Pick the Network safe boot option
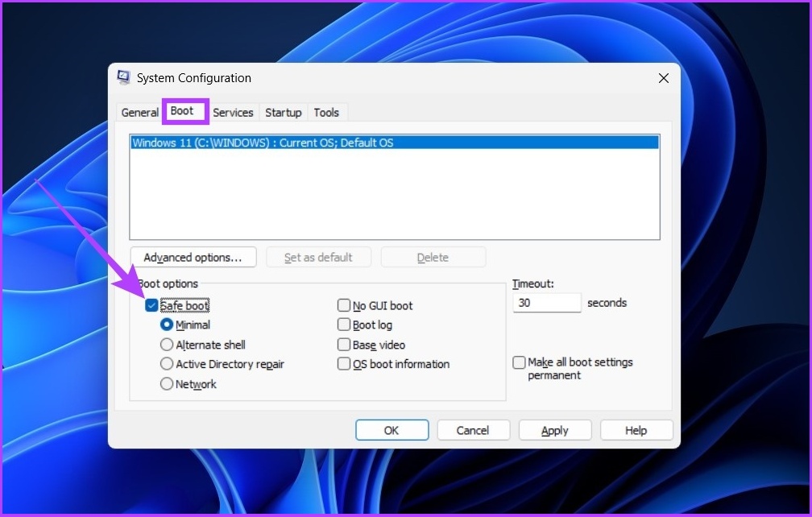The height and width of the screenshot is (517, 812). coord(167,384)
